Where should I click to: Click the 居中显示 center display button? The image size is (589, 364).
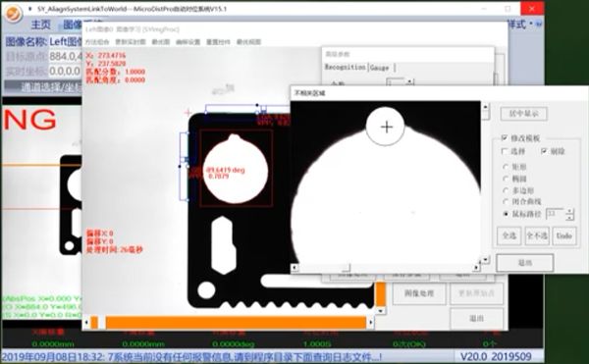pyautogui.click(x=523, y=114)
